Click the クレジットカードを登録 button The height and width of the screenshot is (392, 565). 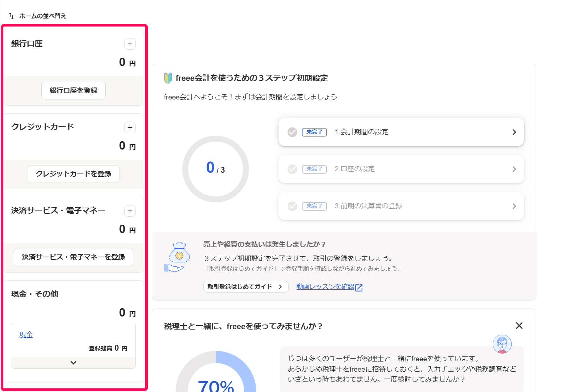[73, 174]
